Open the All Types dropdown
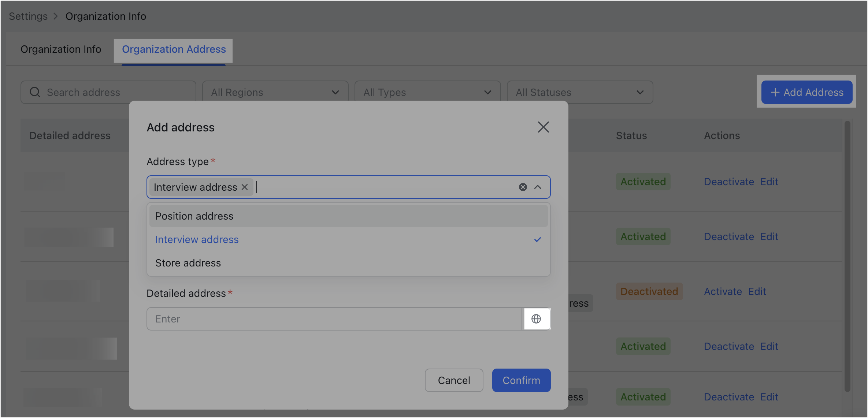 tap(427, 92)
